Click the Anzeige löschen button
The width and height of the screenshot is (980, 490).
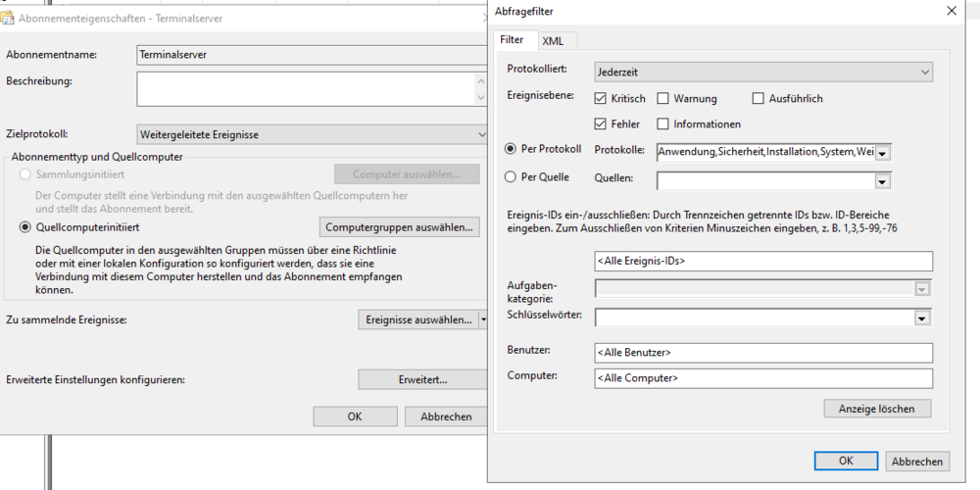[x=877, y=408]
